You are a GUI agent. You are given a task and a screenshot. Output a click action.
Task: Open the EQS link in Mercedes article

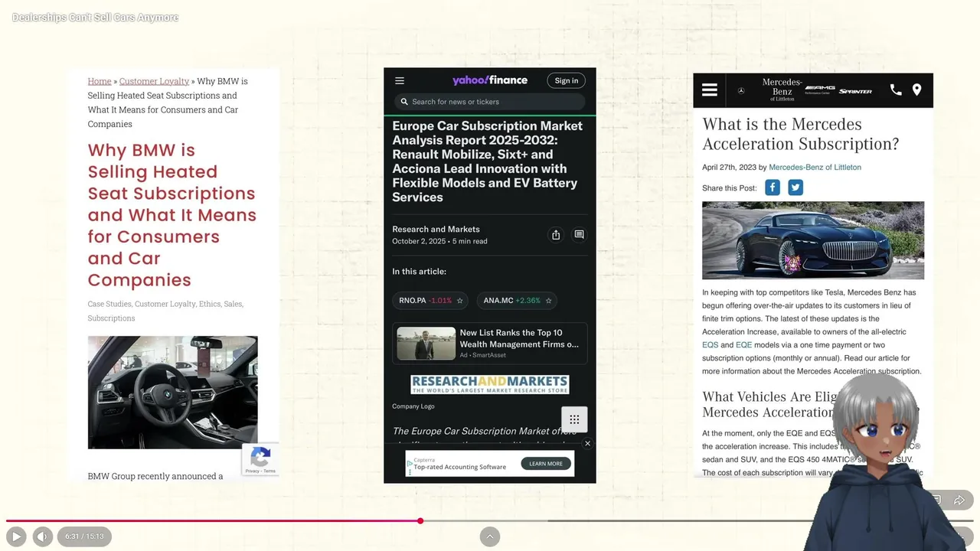tap(710, 345)
